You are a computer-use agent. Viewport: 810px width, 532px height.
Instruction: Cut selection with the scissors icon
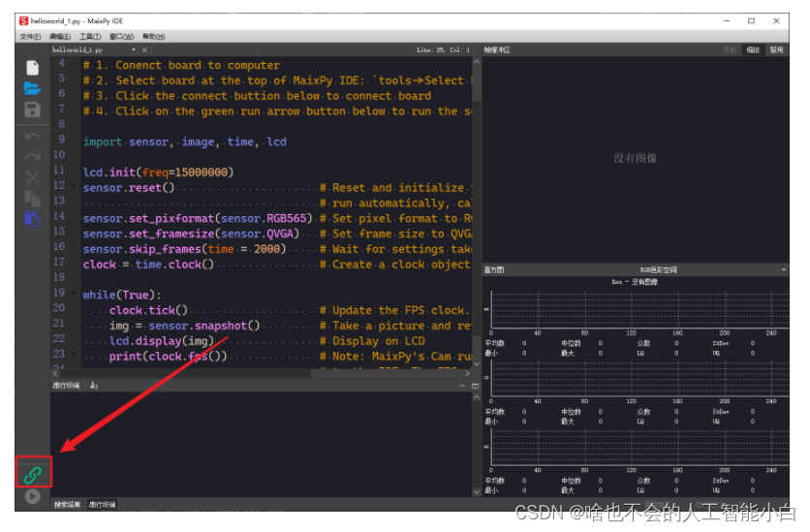(x=32, y=177)
